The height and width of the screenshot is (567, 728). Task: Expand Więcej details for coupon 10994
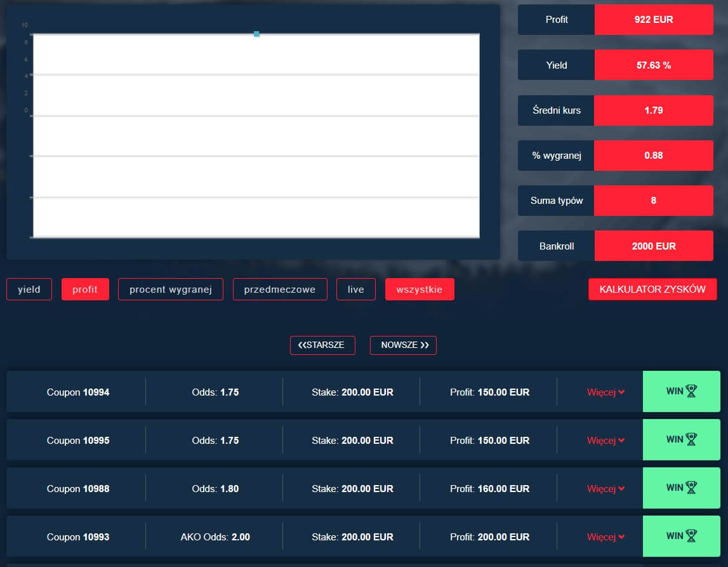(606, 392)
